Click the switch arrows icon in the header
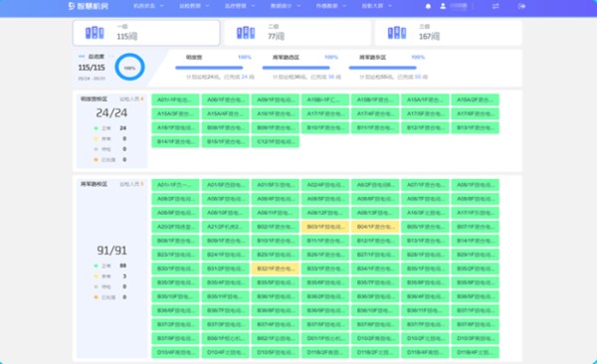 coord(496,6)
